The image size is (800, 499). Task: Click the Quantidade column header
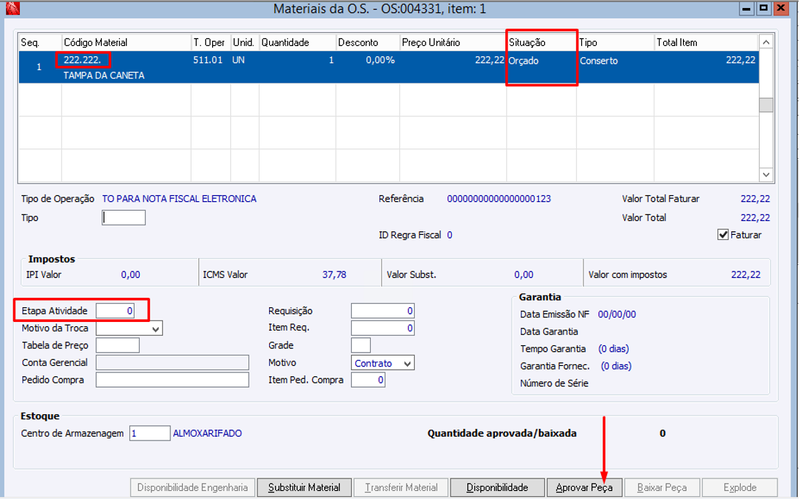(x=297, y=42)
